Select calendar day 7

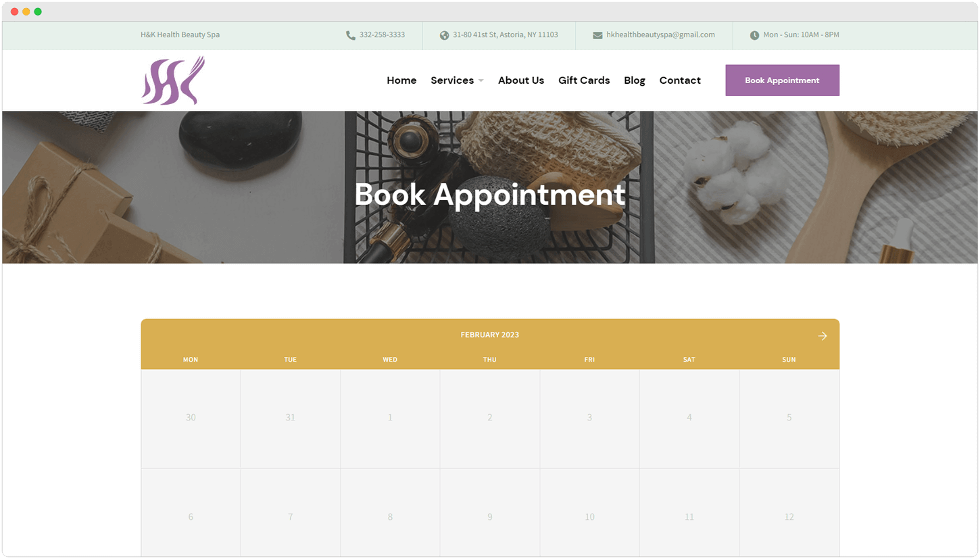tap(291, 513)
